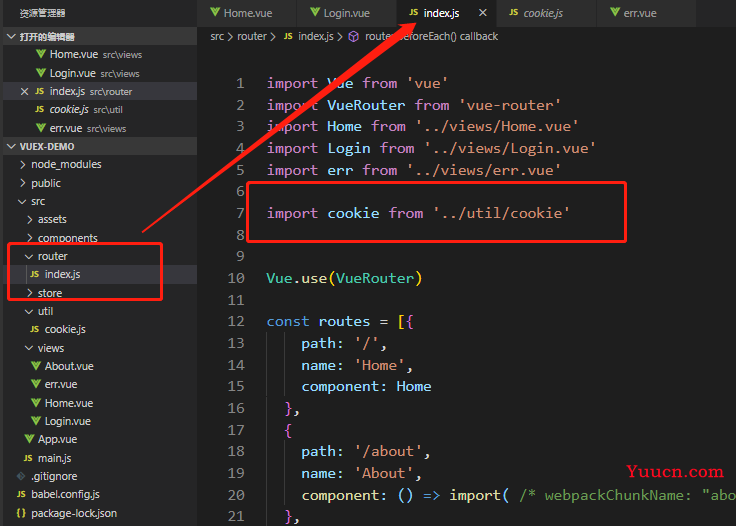736x526 pixels.
Task: Click the JS icon beside main.js
Action: click(28, 458)
